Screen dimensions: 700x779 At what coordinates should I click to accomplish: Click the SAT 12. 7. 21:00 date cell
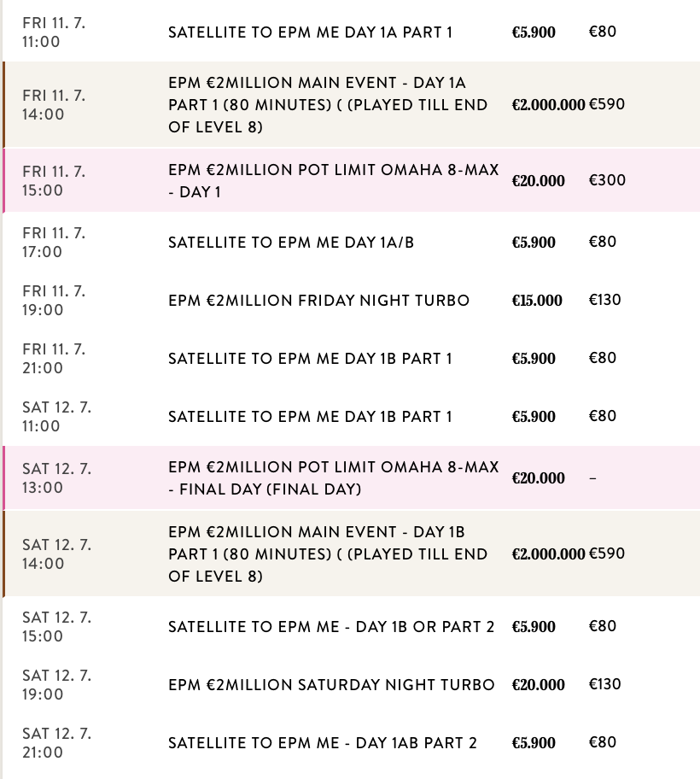[56, 743]
